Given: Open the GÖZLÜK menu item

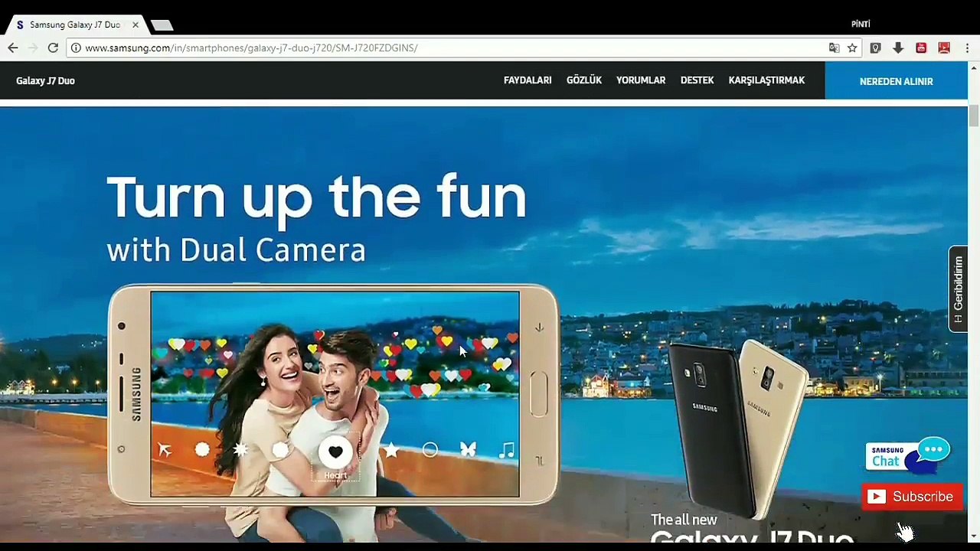Looking at the screenshot, I should pos(584,80).
